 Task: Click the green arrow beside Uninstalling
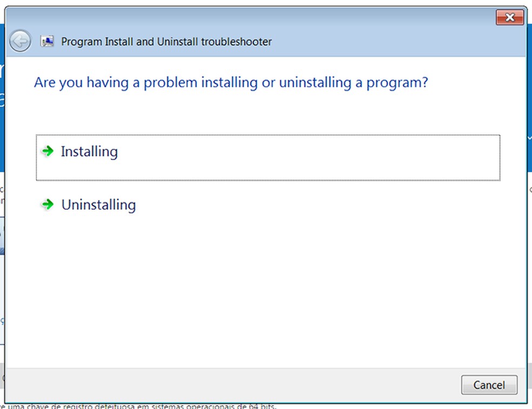[48, 204]
